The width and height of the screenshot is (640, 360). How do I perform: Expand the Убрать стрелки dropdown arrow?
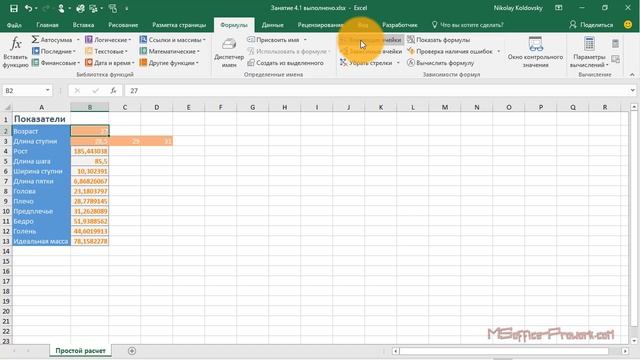(398, 63)
